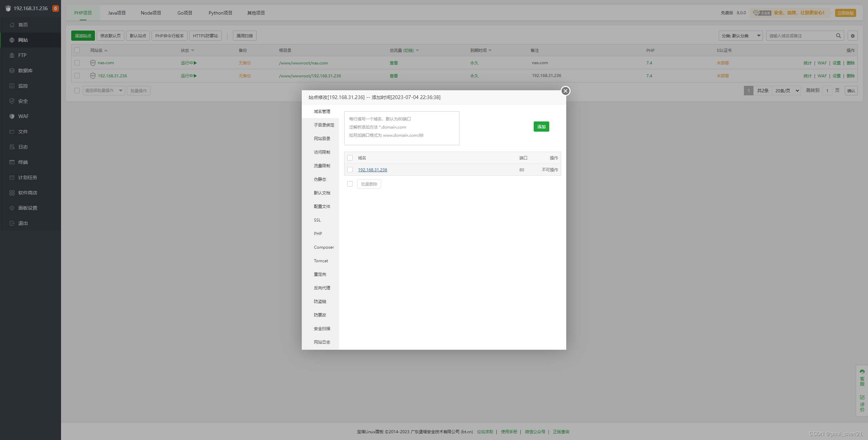Open the 文件 file manager in sidebar
The width and height of the screenshot is (868, 440).
pos(23,131)
